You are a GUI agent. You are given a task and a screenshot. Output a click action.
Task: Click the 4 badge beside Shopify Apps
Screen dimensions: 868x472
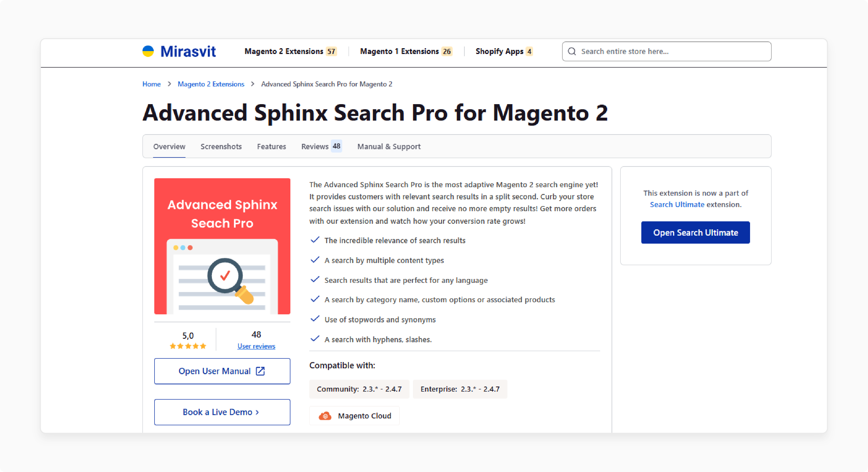pos(529,52)
